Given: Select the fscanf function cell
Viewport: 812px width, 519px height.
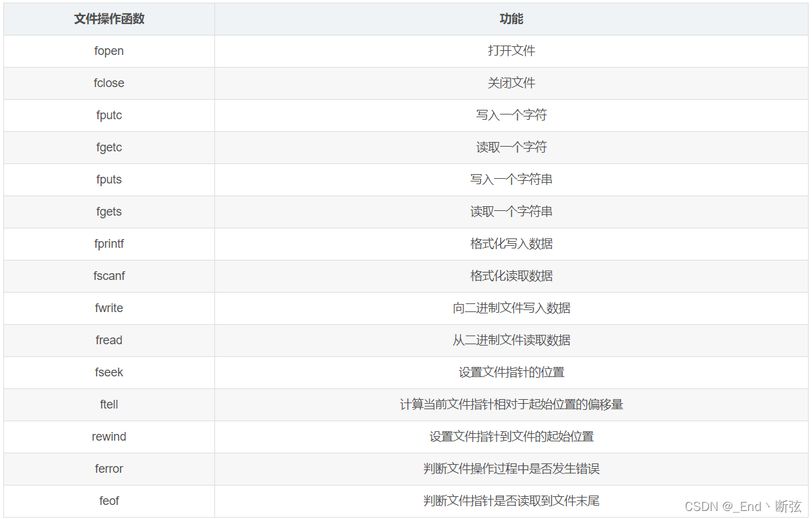Looking at the screenshot, I should coord(109,276).
